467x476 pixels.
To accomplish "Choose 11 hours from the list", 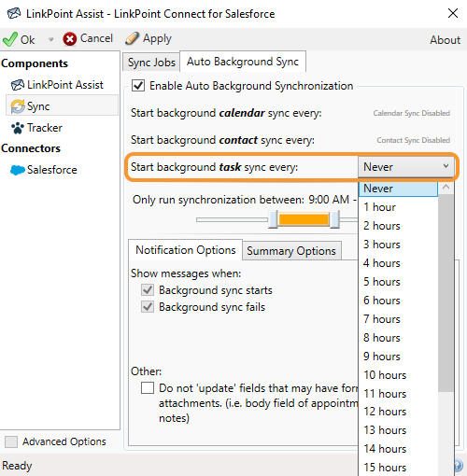I will pos(398,394).
